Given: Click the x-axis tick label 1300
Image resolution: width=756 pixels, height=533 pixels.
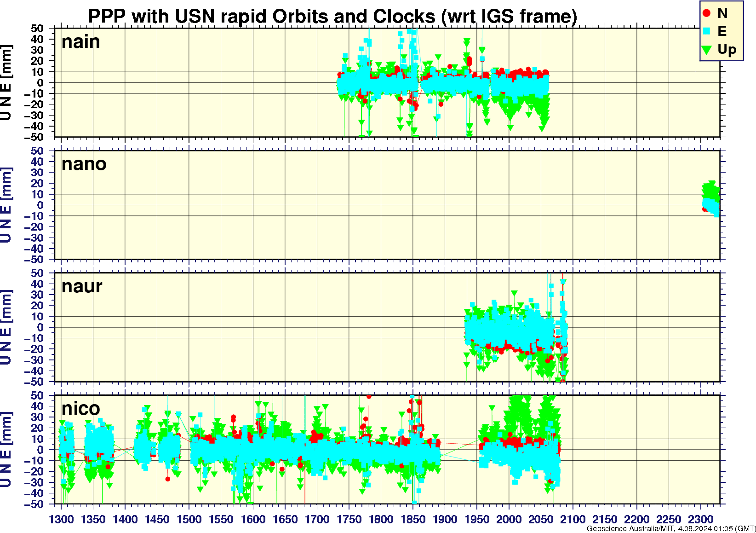Looking at the screenshot, I should pyautogui.click(x=61, y=519).
